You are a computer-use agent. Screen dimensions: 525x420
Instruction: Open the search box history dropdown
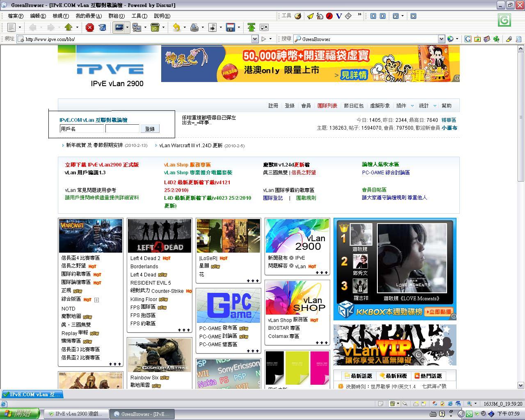coord(441,39)
